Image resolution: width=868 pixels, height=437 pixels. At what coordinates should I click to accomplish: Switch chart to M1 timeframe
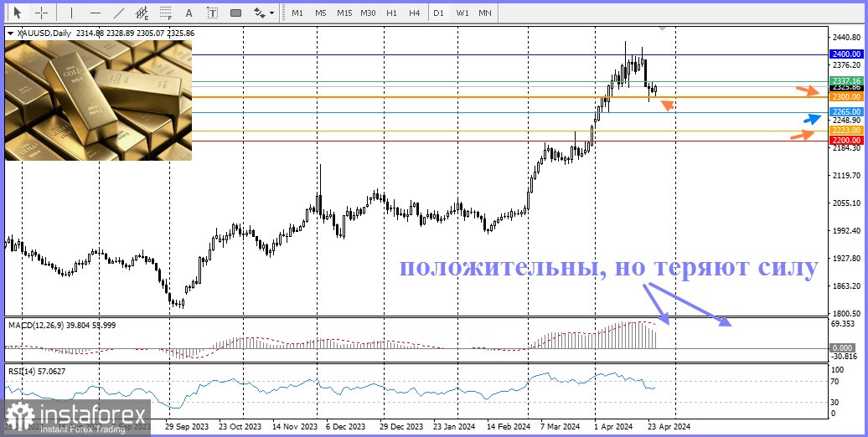pyautogui.click(x=297, y=13)
